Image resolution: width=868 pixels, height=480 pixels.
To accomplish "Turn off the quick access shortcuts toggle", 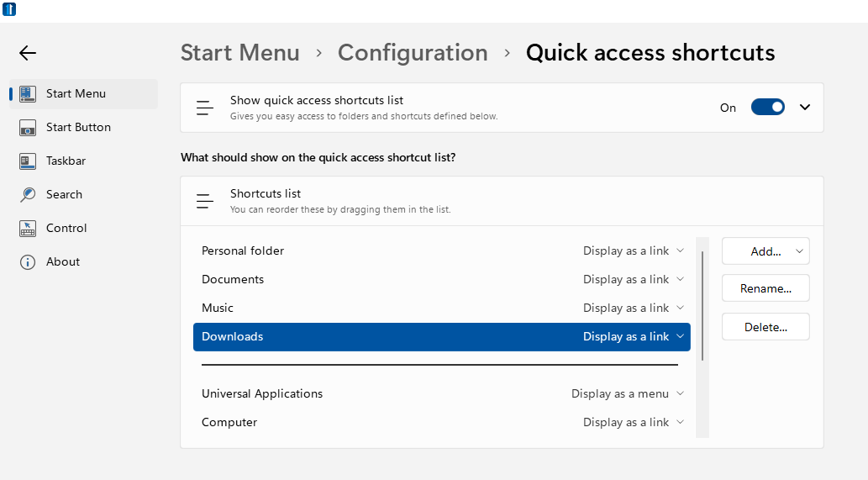I will (767, 108).
